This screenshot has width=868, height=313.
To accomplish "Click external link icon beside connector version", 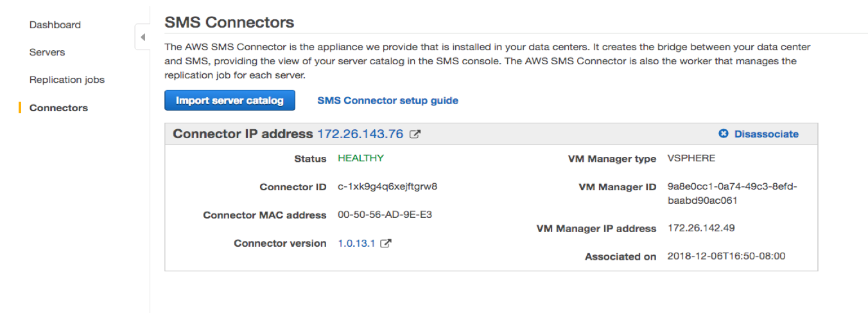I will 386,244.
